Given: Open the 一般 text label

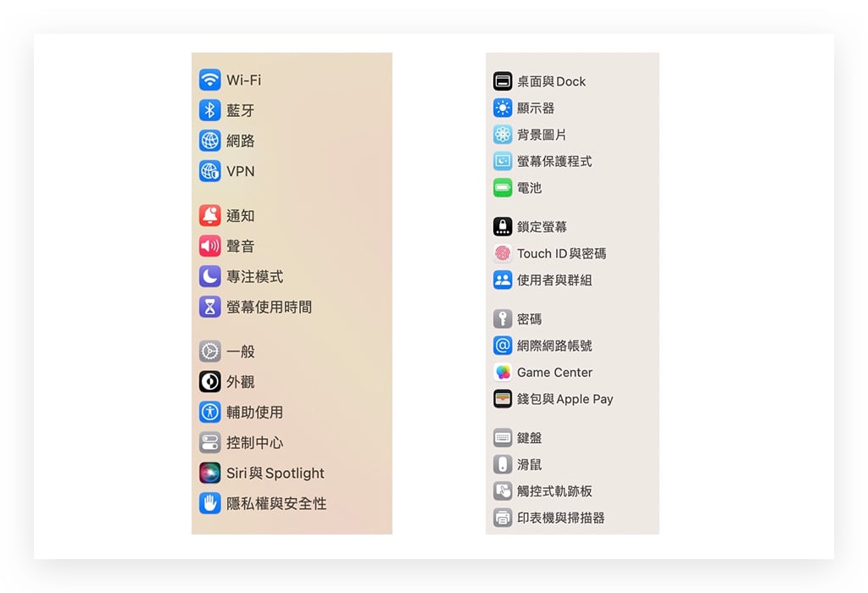Looking at the screenshot, I should [x=240, y=352].
